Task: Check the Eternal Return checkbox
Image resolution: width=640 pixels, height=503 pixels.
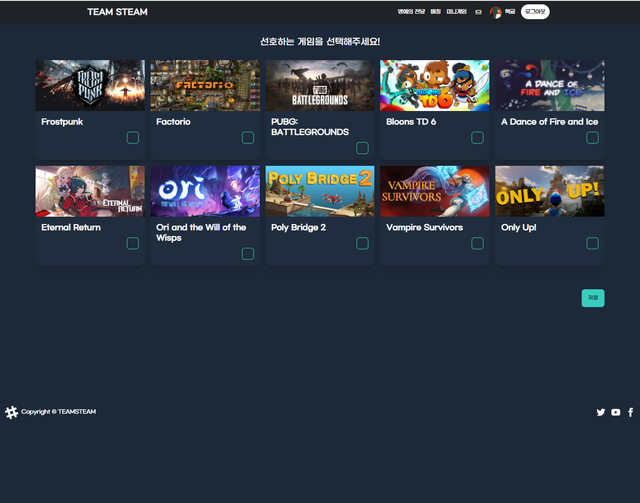Action: [x=133, y=243]
